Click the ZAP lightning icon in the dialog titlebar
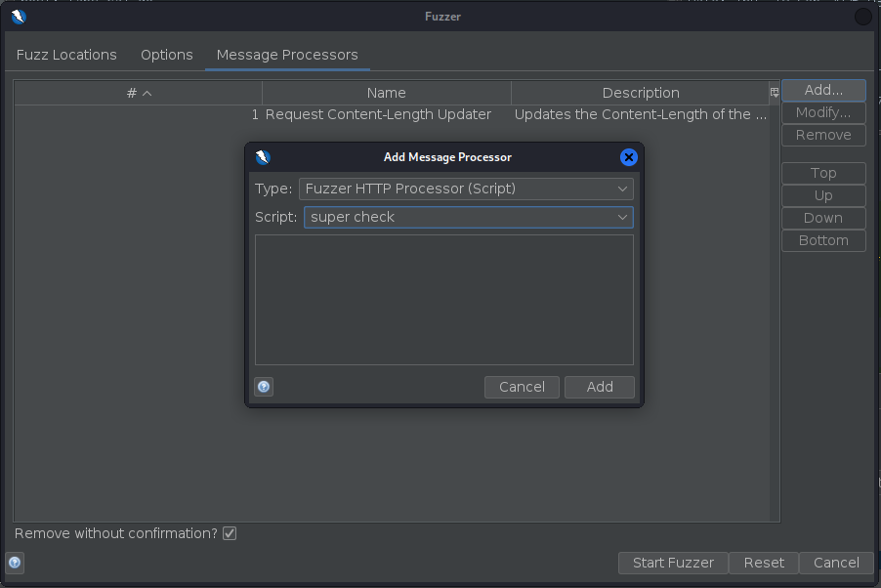The image size is (881, 588). click(x=262, y=157)
